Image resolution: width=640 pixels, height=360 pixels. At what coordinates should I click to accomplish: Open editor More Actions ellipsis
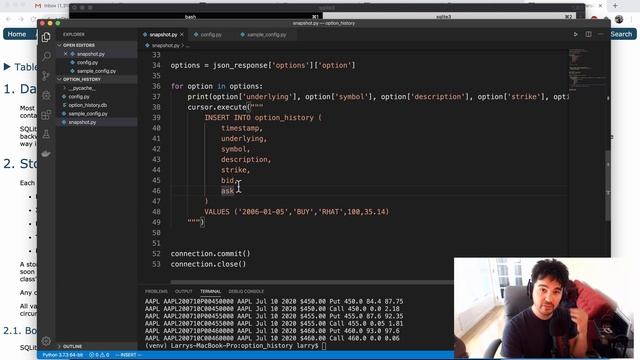[600, 34]
